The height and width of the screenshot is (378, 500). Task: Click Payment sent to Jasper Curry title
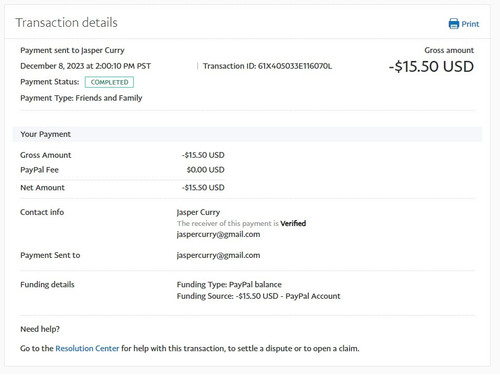72,50
